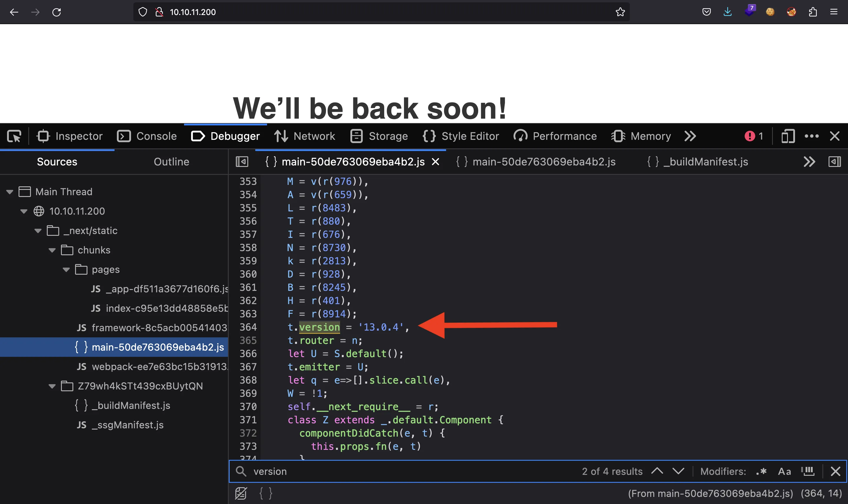
Task: Switch to the Outline sidebar tab
Action: (x=171, y=162)
